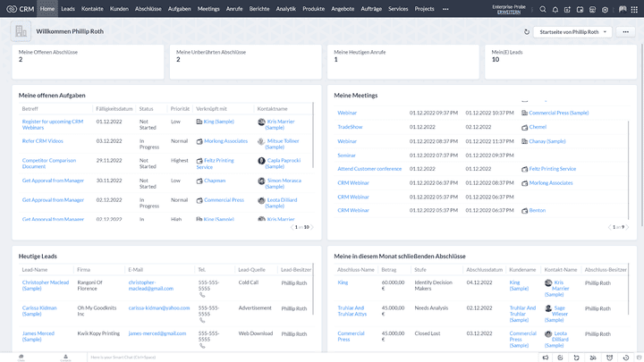Open the apps grid launcher
This screenshot has height=362, width=644.
(x=634, y=9)
